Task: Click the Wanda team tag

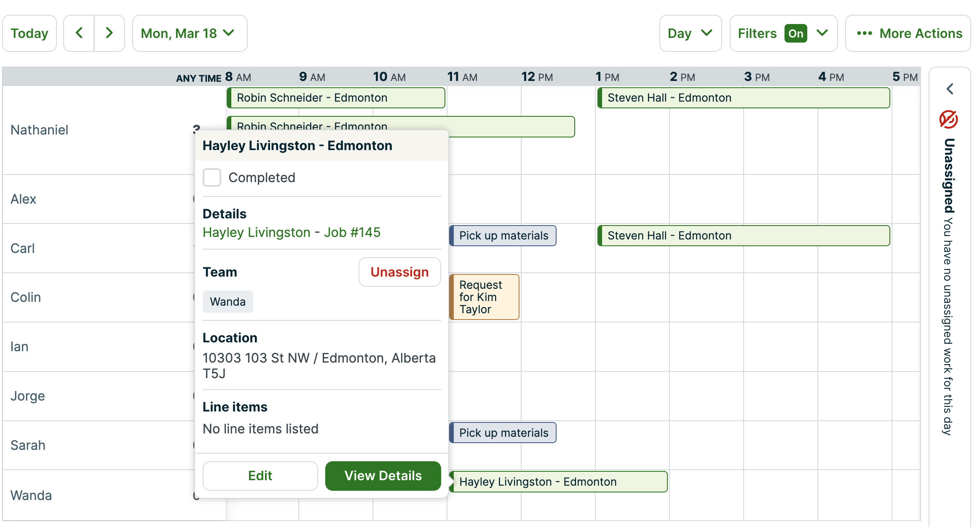Action: (x=228, y=301)
